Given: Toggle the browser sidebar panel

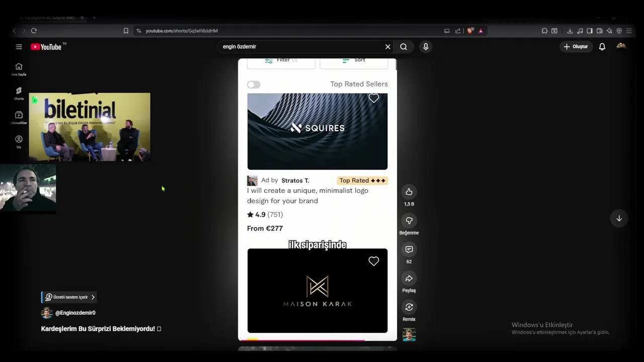Looking at the screenshot, I should [590, 31].
